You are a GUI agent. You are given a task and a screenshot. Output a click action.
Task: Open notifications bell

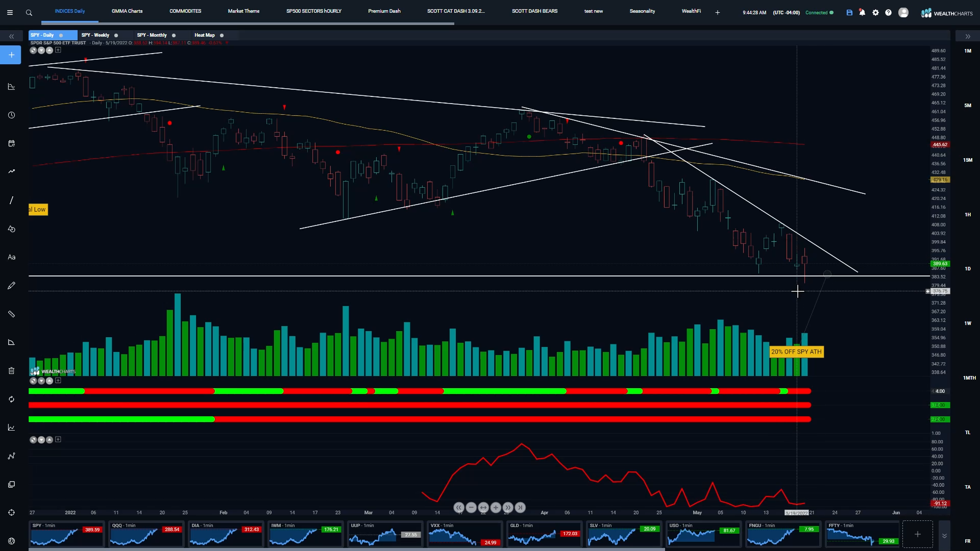(862, 13)
